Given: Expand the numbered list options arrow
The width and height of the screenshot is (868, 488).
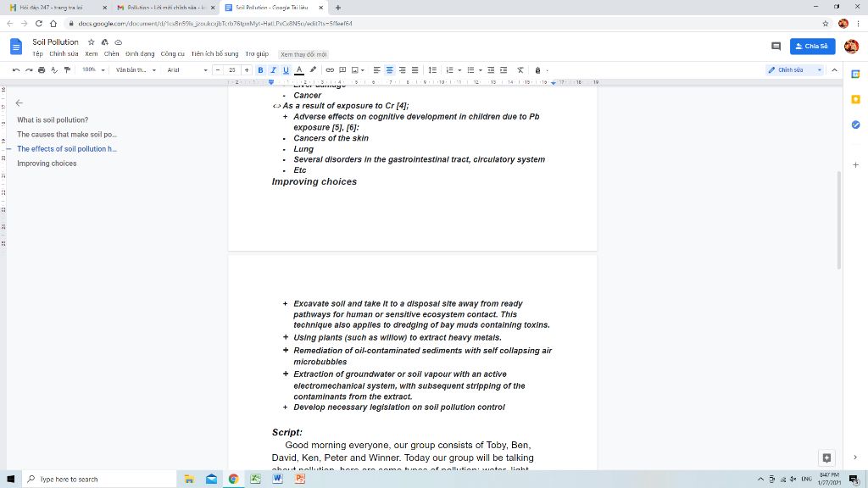Looking at the screenshot, I should coord(459,70).
